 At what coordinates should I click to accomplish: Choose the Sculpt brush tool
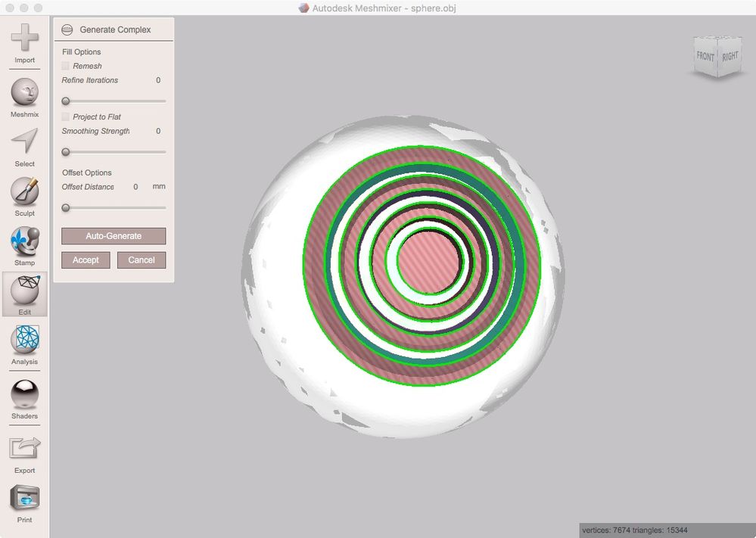point(24,197)
